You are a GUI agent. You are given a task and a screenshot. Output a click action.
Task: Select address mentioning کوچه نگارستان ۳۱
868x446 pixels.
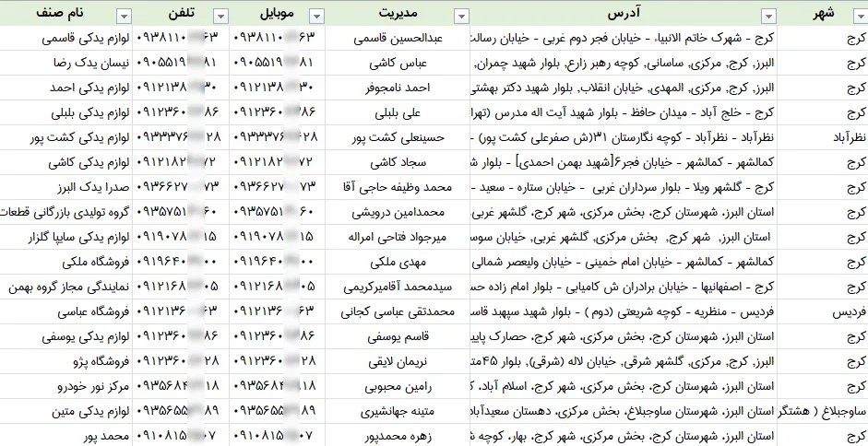[624, 138]
